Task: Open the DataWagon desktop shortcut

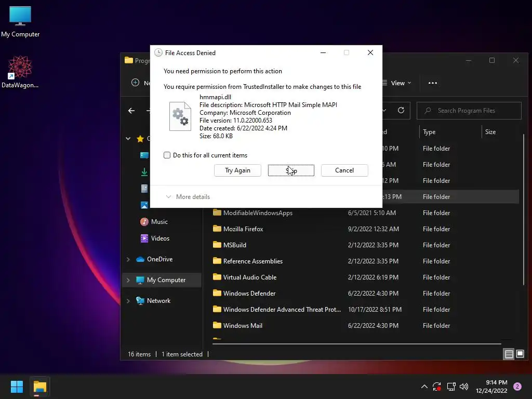Action: 20,72
